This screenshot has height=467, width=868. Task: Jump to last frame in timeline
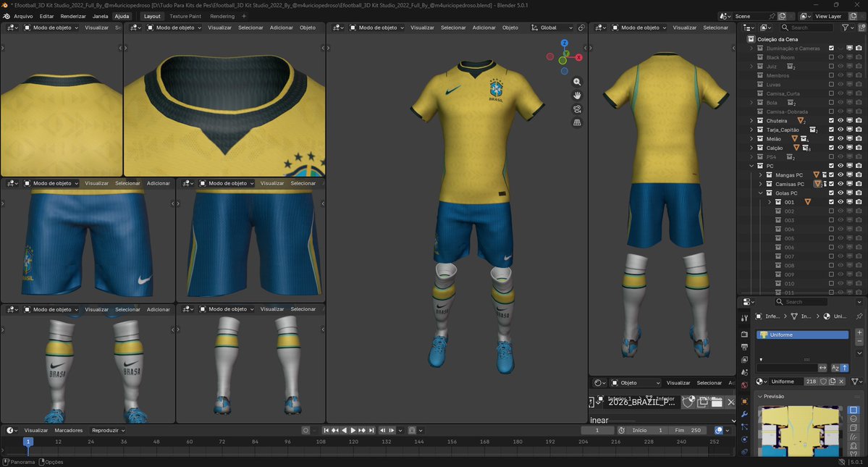pyautogui.click(x=371, y=430)
